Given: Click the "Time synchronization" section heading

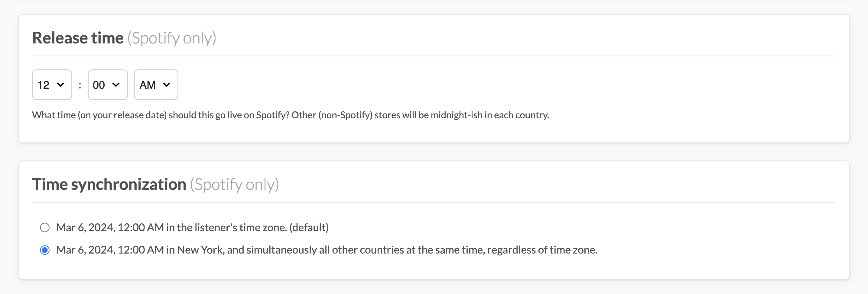Looking at the screenshot, I should pyautogui.click(x=109, y=184).
